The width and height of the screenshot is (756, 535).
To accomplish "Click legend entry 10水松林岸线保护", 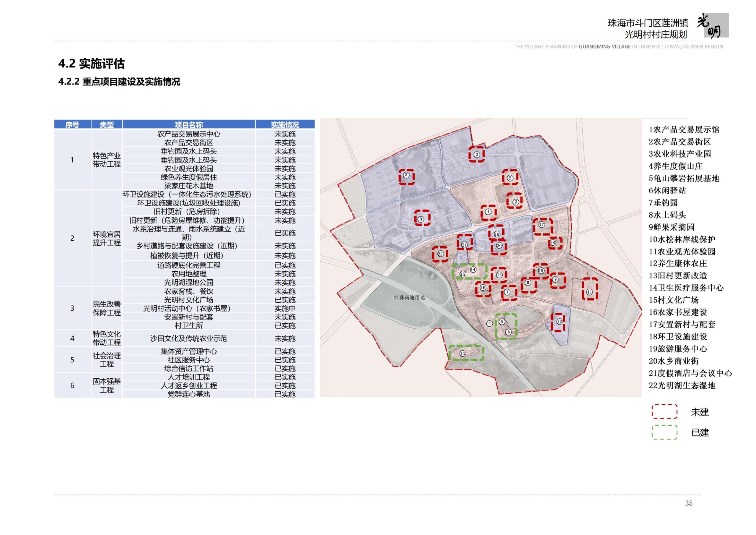I will tap(682, 239).
